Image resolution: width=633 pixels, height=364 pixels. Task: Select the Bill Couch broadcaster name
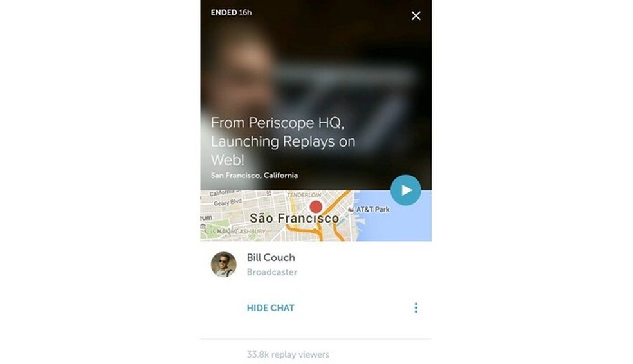point(271,257)
